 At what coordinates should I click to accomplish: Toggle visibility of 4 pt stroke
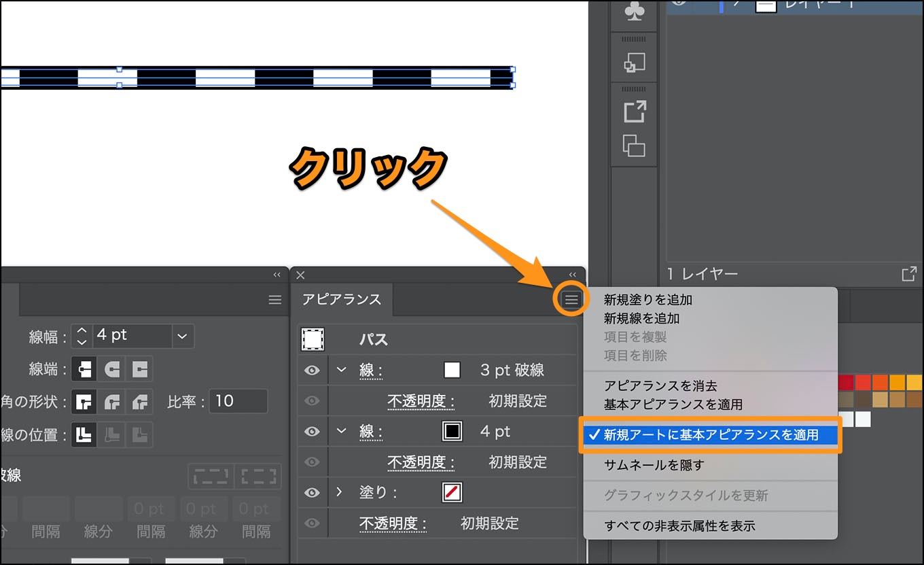pyautogui.click(x=312, y=432)
